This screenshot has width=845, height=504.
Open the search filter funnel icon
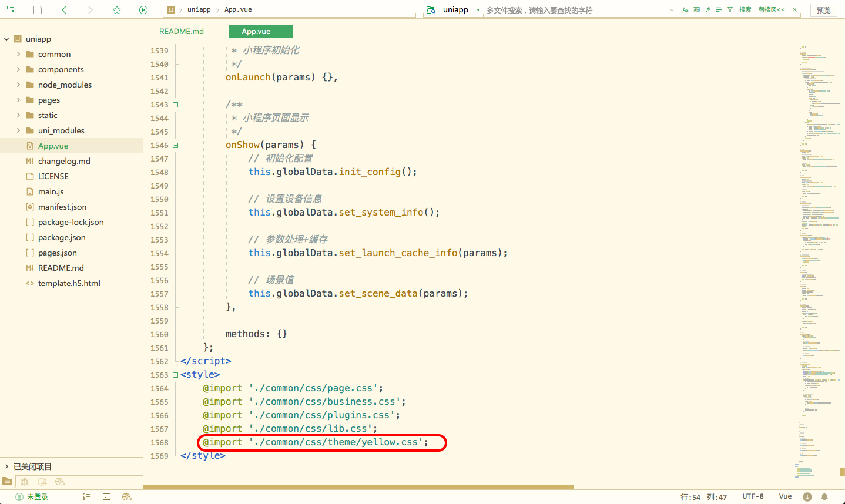pyautogui.click(x=730, y=10)
